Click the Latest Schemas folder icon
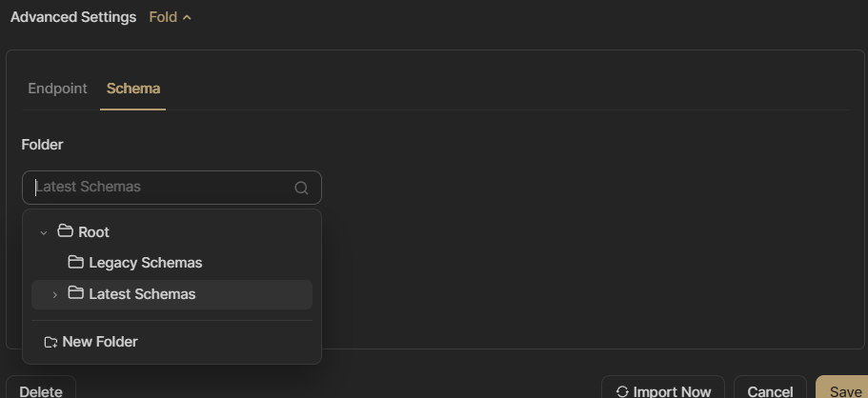 tap(76, 293)
